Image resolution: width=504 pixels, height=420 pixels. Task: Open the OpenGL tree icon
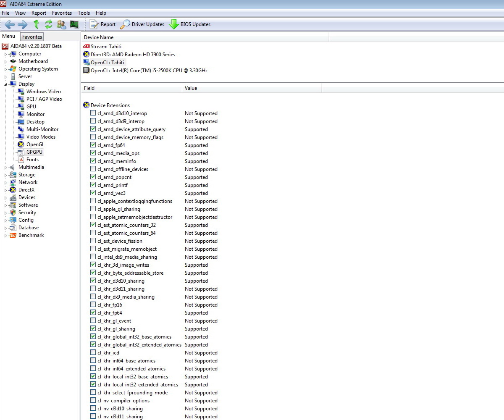(21, 144)
